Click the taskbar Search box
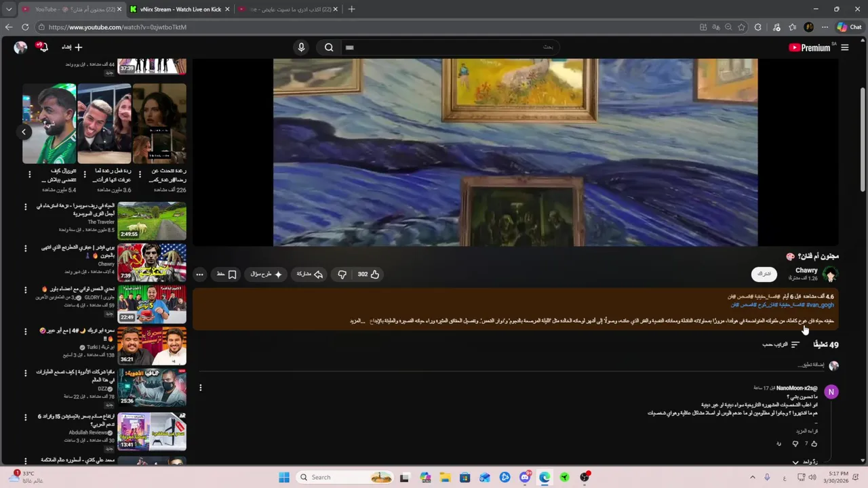The height and width of the screenshot is (488, 868). click(345, 477)
